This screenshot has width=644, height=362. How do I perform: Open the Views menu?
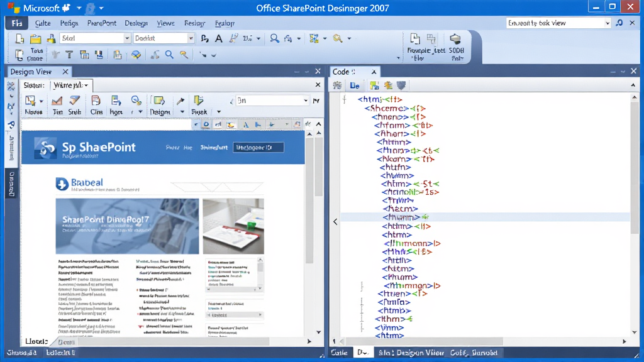tap(165, 23)
